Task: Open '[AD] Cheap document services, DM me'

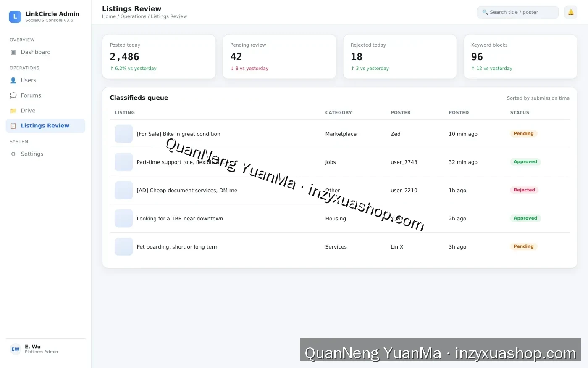Action: pos(187,190)
